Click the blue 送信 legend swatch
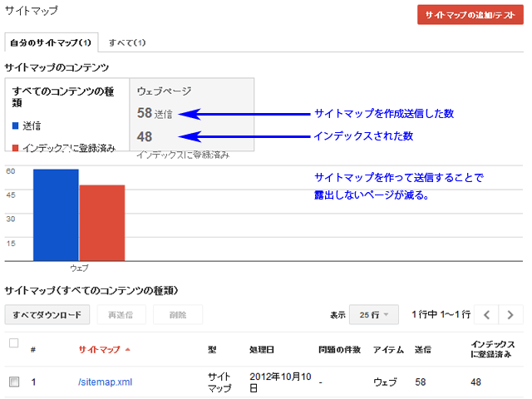This screenshot has height=399, width=532. click(x=15, y=126)
